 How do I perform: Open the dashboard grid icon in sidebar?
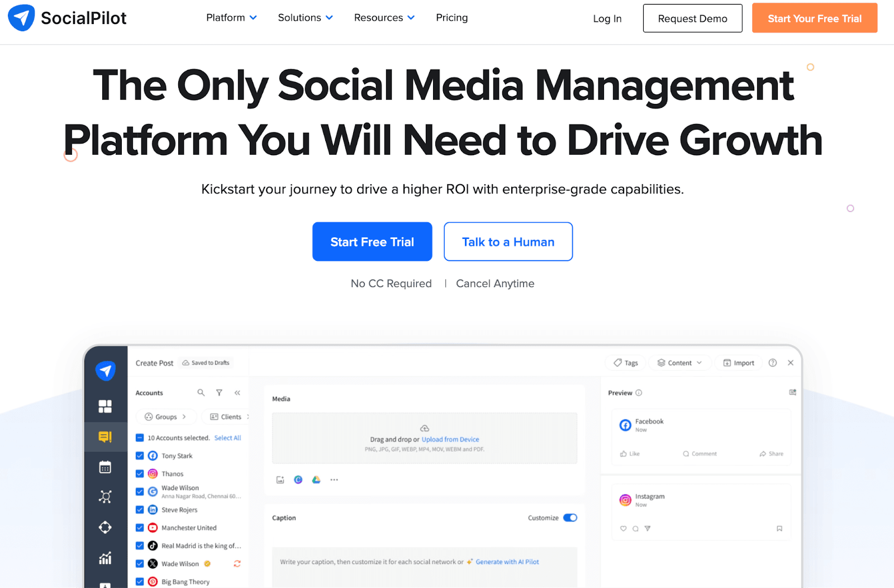tap(105, 407)
